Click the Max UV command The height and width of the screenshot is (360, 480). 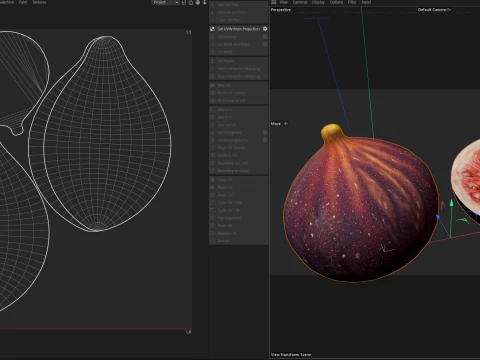239,85
